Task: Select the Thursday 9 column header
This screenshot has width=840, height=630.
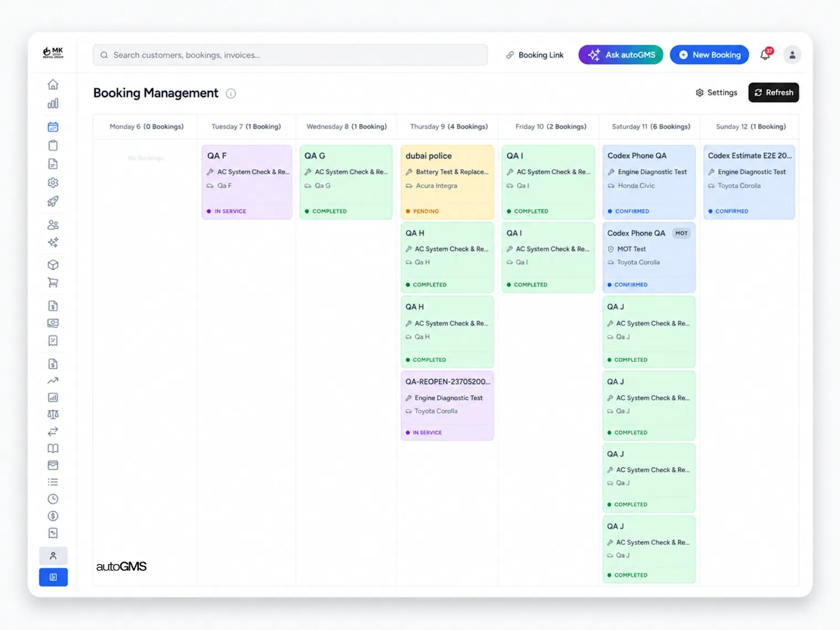Action: pyautogui.click(x=449, y=127)
